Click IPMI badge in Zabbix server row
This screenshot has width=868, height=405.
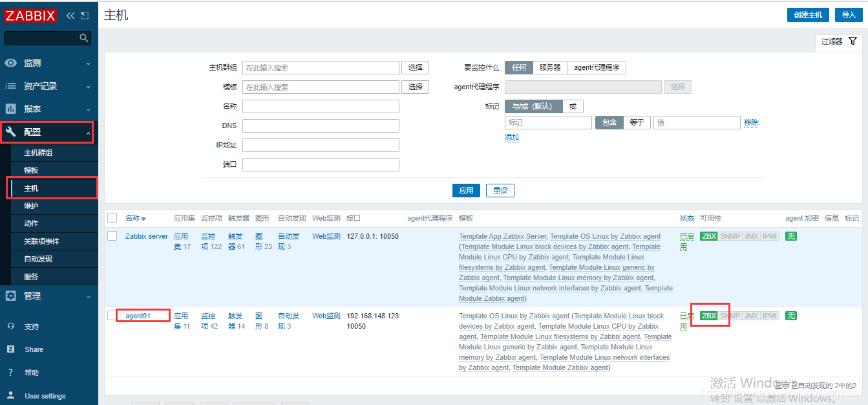tap(770, 236)
